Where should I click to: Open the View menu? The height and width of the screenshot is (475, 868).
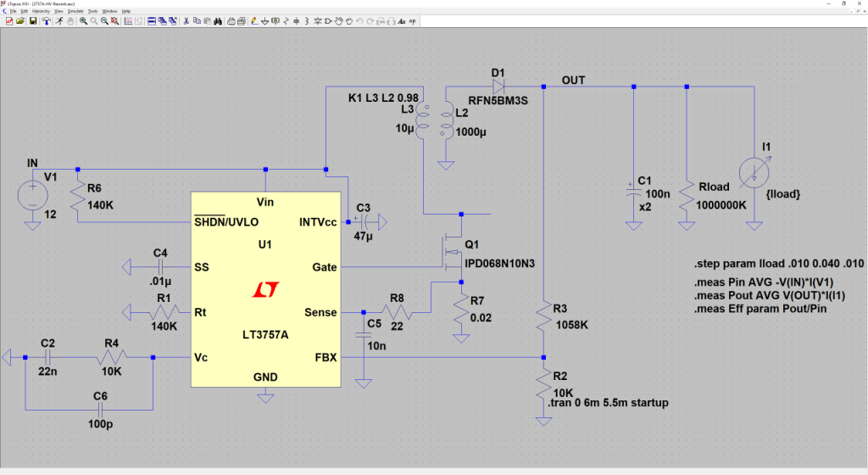(58, 11)
